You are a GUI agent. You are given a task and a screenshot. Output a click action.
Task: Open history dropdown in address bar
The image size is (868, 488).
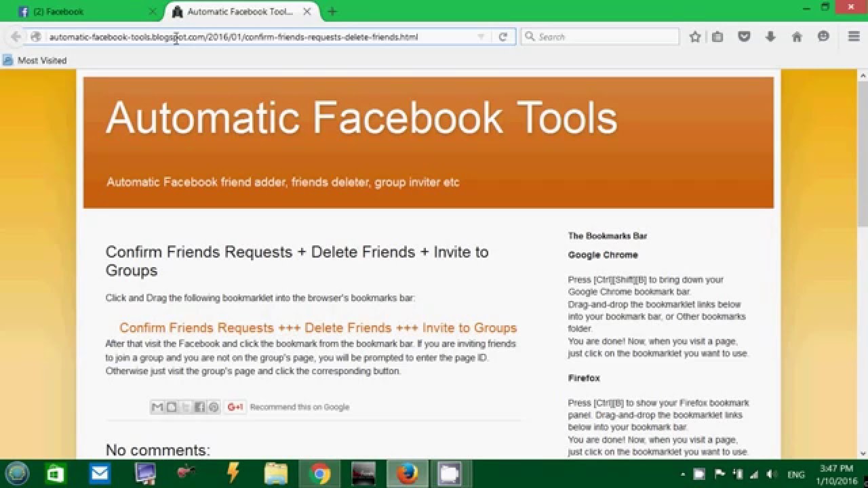pos(481,37)
